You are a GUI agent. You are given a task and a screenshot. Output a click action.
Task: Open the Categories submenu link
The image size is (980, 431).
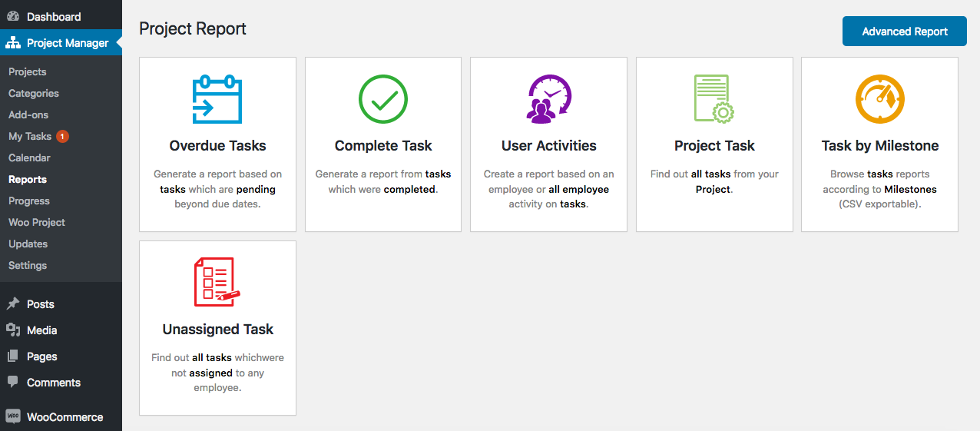coord(34,93)
